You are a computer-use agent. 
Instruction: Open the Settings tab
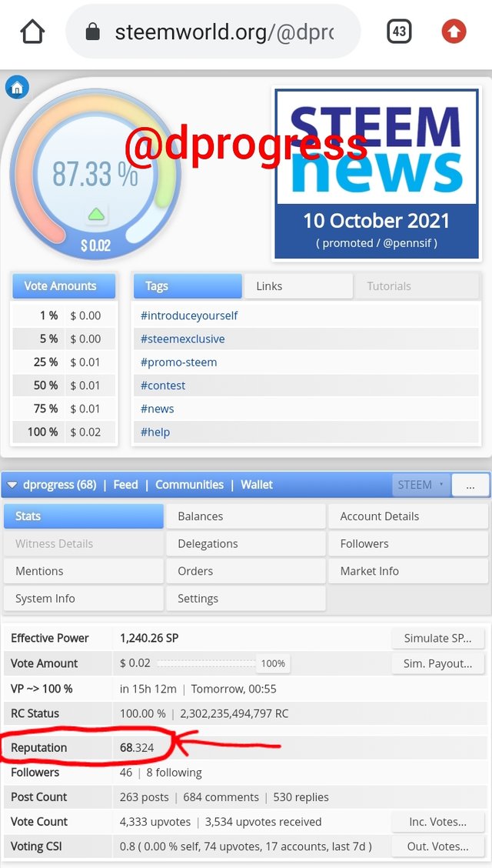point(246,599)
